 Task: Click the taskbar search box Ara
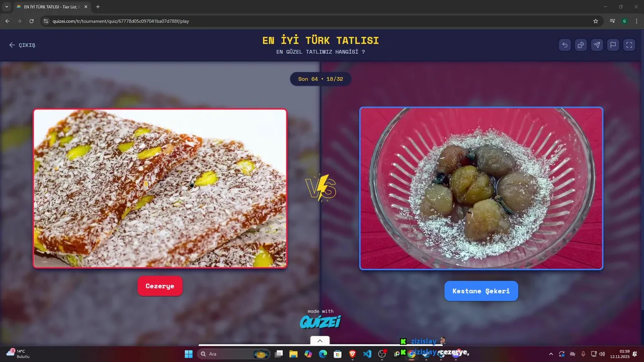point(234,354)
